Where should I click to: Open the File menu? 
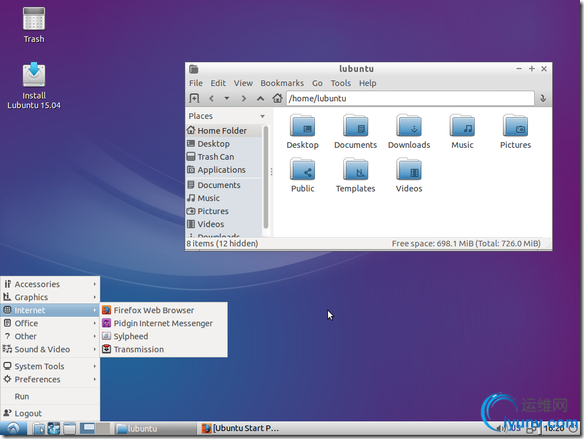[196, 83]
